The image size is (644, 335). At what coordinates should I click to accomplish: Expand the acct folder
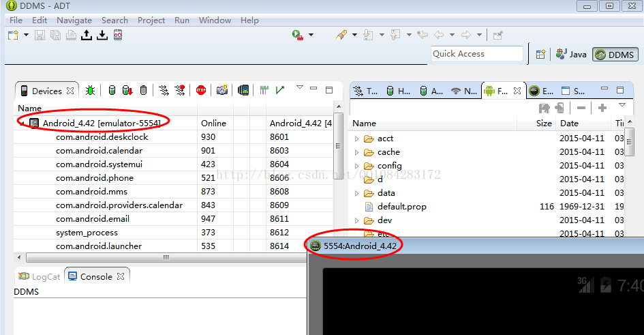click(x=356, y=139)
